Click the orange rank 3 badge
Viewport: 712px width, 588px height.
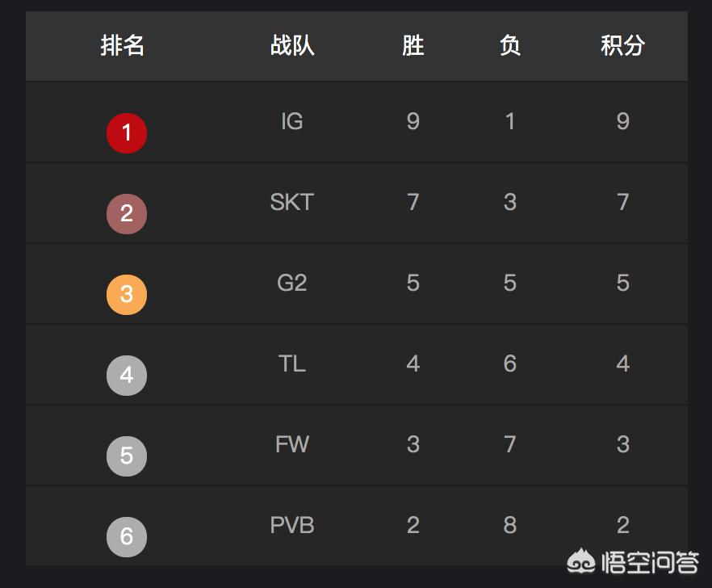coord(127,295)
